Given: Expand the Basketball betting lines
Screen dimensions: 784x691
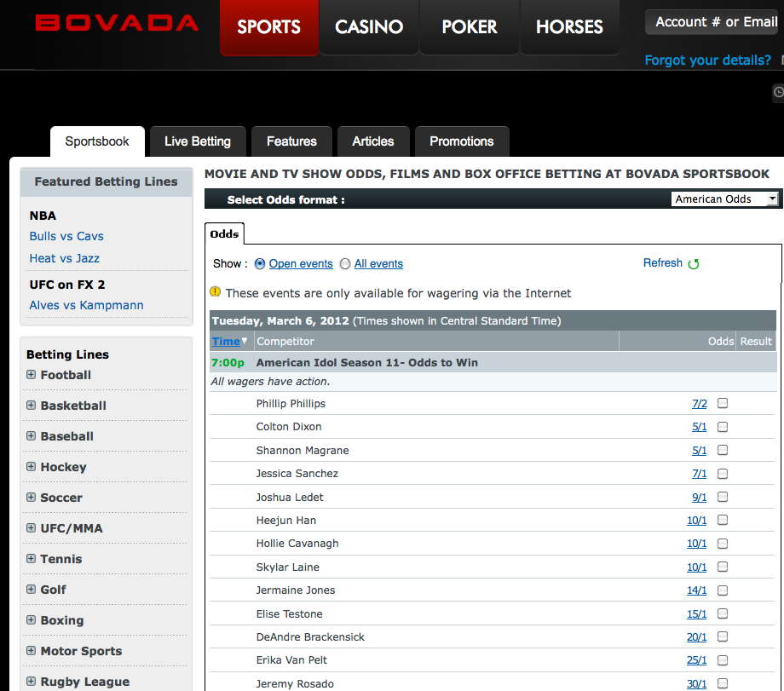Looking at the screenshot, I should 31,405.
